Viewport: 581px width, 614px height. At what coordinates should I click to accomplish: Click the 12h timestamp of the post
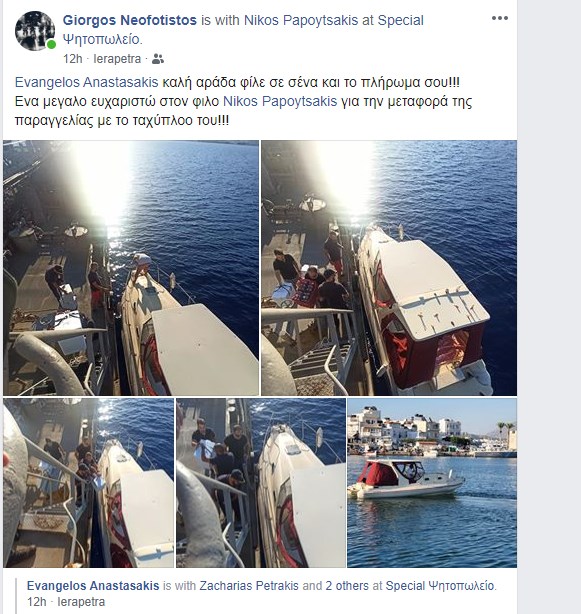[x=73, y=59]
